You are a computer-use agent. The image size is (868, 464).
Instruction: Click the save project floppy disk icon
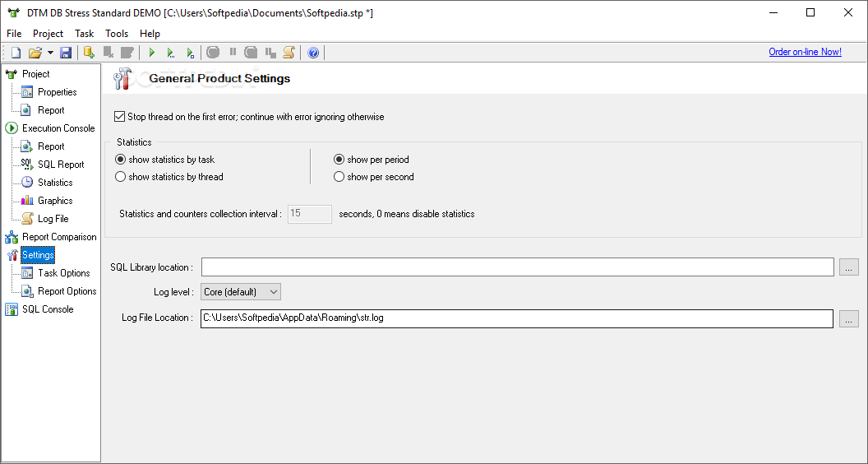(x=66, y=53)
